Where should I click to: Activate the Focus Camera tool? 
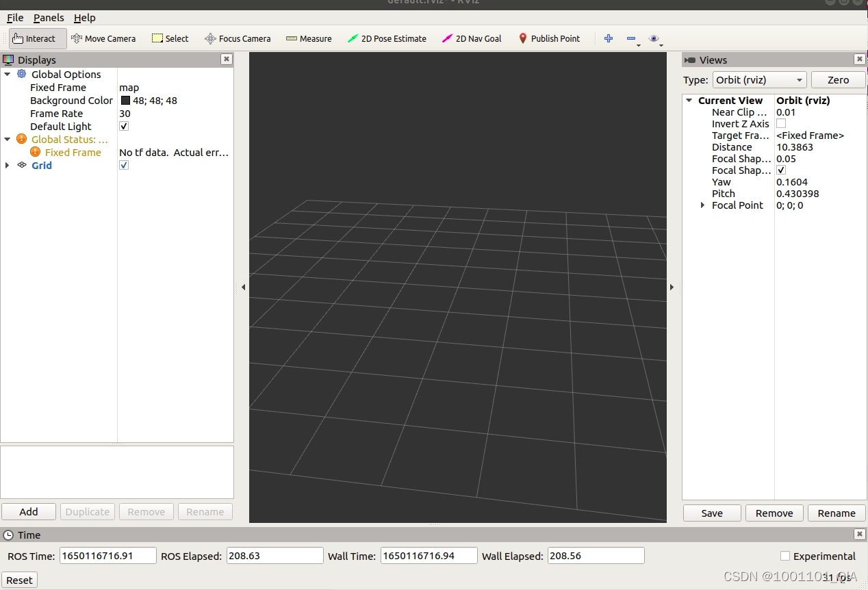[238, 38]
